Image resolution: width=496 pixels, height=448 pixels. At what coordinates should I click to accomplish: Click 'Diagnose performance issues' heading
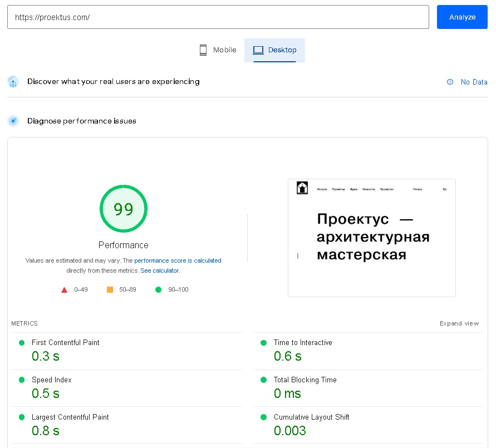pyautogui.click(x=82, y=121)
